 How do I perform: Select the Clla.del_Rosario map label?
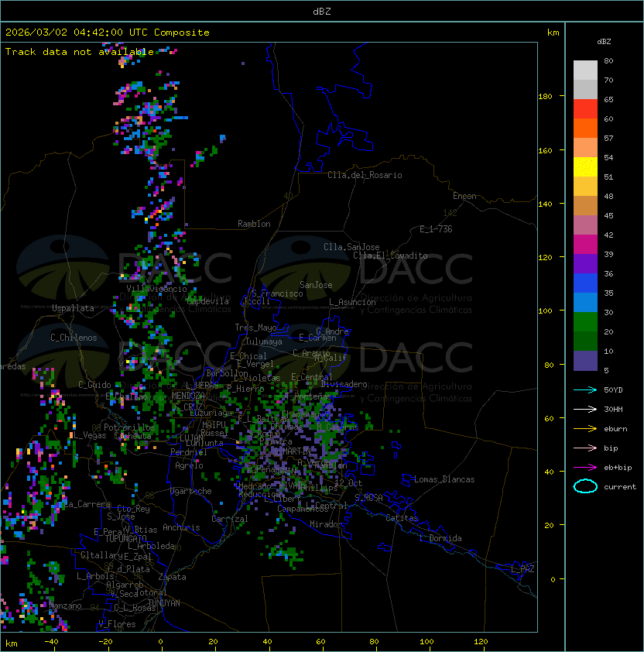click(x=365, y=175)
